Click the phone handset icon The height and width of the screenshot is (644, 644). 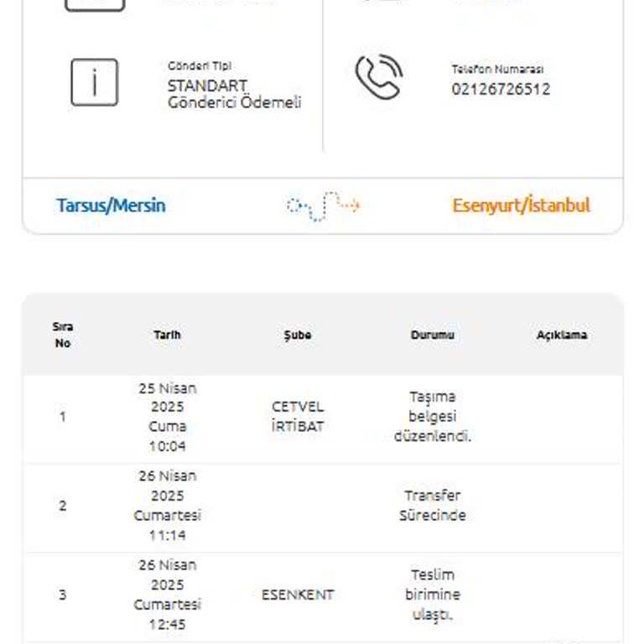point(379,78)
